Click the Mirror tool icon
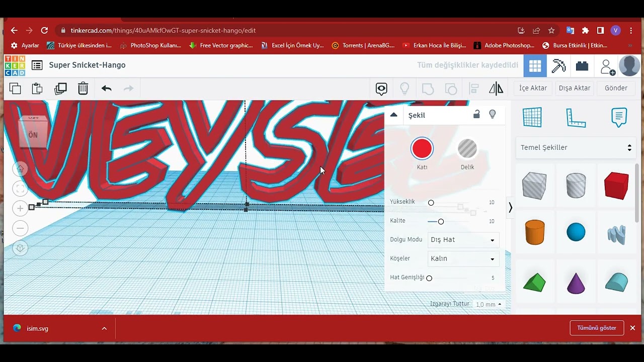 pyautogui.click(x=496, y=89)
